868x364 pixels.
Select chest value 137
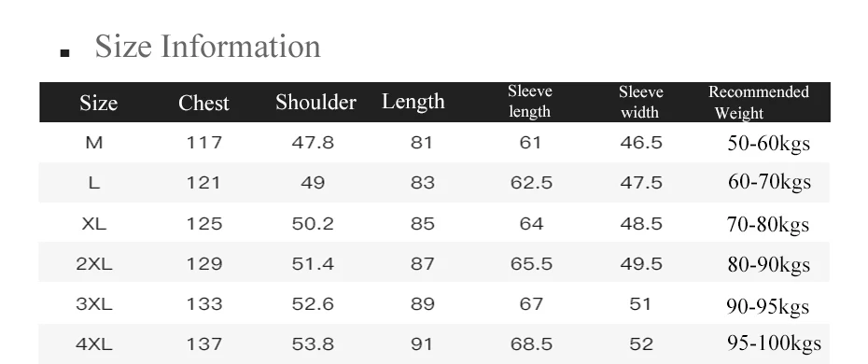[x=203, y=344]
